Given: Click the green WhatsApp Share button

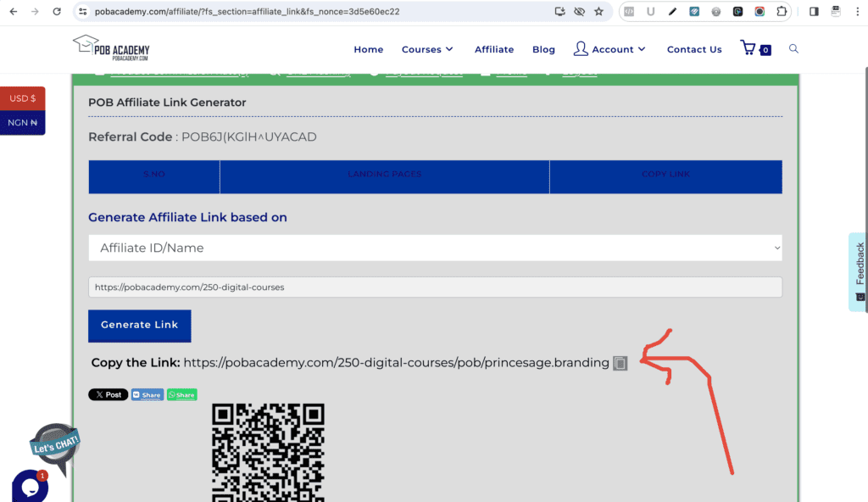Looking at the screenshot, I should click(x=182, y=394).
